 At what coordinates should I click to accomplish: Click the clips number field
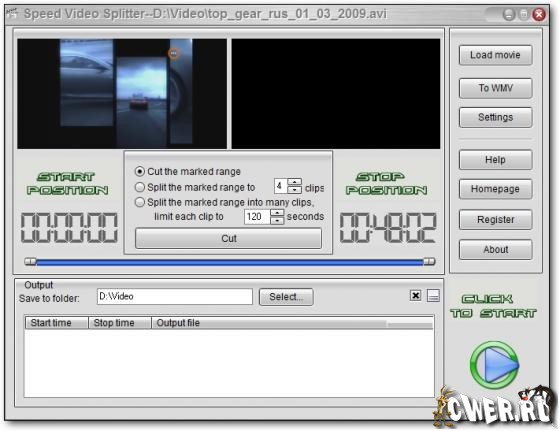[x=281, y=186]
